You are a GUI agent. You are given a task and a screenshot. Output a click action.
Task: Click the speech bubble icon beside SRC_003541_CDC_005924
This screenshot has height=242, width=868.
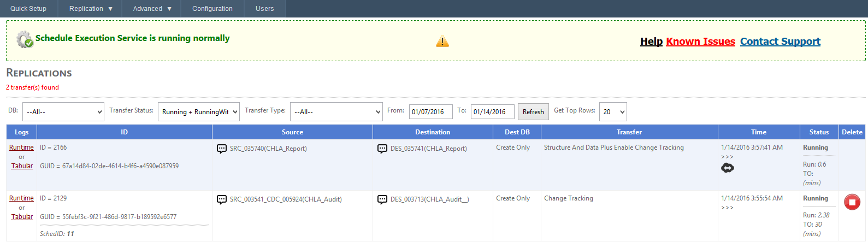coord(222,199)
